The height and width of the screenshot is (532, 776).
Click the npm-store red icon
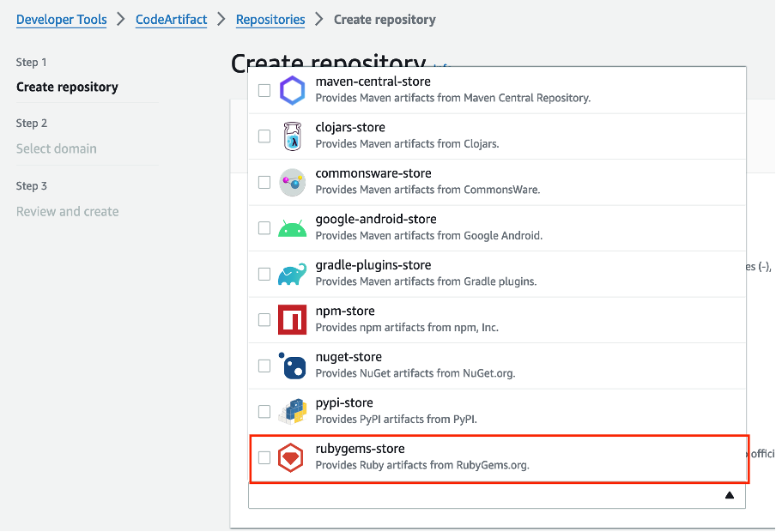[292, 320]
